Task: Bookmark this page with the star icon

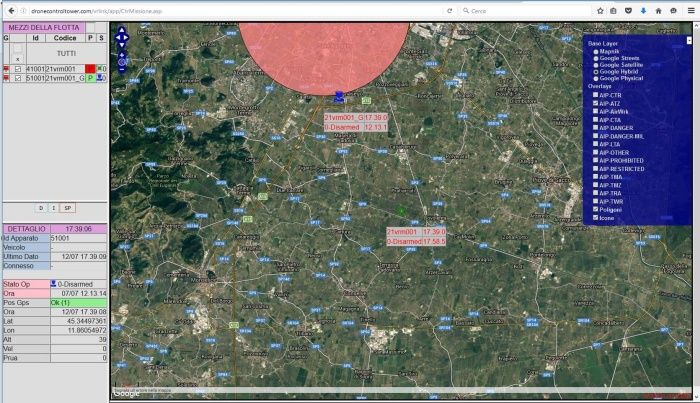Action: [x=599, y=9]
